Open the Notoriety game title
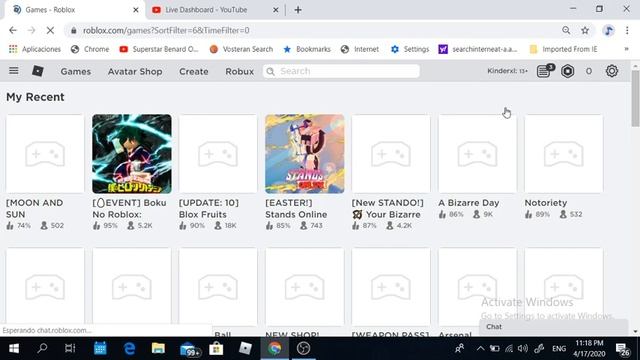640x360 pixels. pyautogui.click(x=546, y=203)
